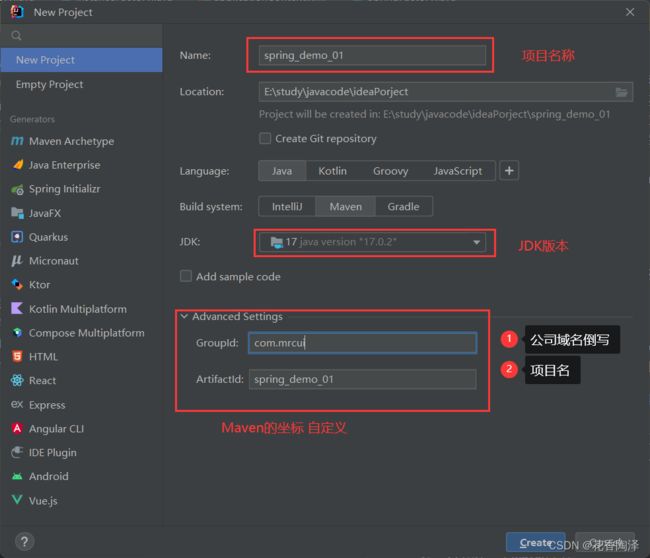The width and height of the screenshot is (650, 558).
Task: Select New Project in sidebar
Action: (x=82, y=60)
